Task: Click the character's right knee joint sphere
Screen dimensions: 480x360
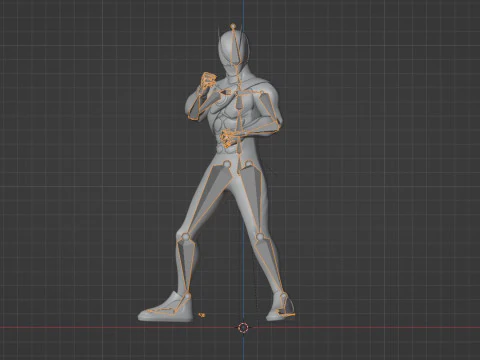Action: pyautogui.click(x=185, y=236)
